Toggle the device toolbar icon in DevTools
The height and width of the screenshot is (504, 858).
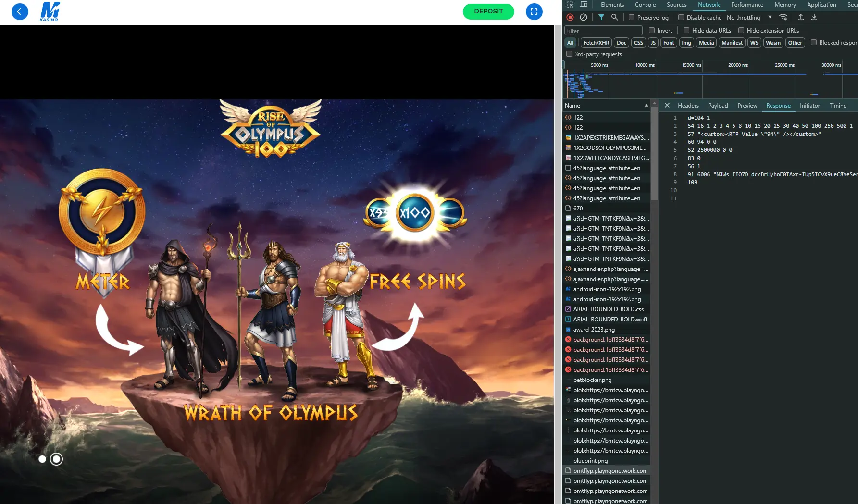tap(584, 5)
